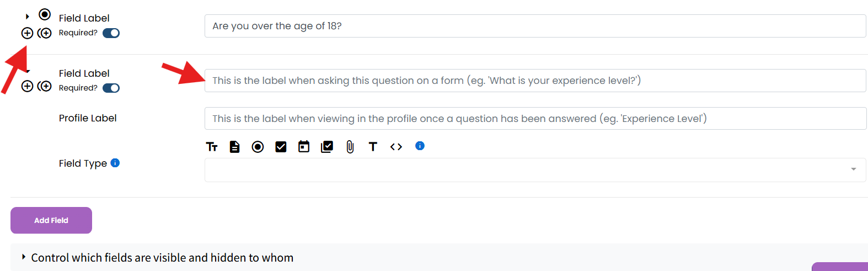Select the single checkbox field type icon
This screenshot has width=868, height=271.
[x=281, y=147]
